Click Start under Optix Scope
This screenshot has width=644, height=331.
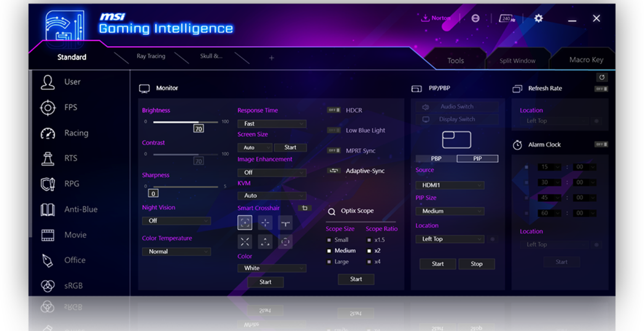[x=356, y=279]
